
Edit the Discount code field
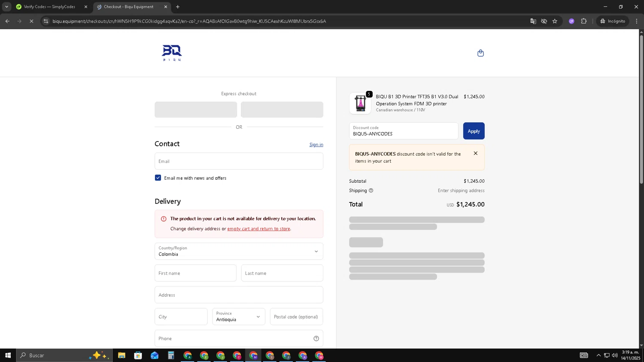point(404,131)
